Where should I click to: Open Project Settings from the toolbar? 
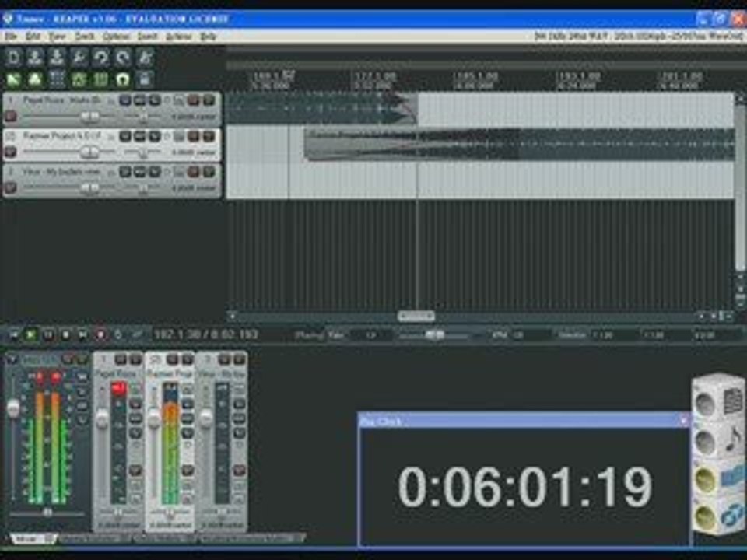(x=79, y=57)
